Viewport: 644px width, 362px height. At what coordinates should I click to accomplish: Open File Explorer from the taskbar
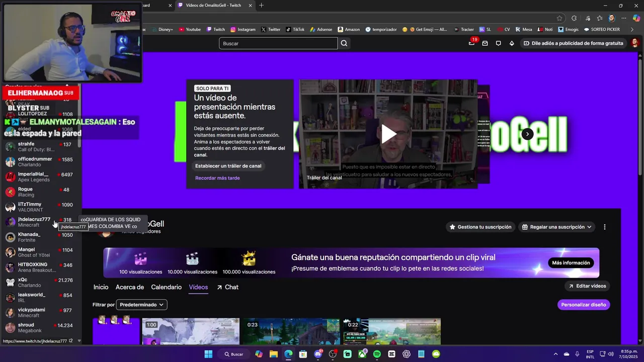click(x=274, y=354)
